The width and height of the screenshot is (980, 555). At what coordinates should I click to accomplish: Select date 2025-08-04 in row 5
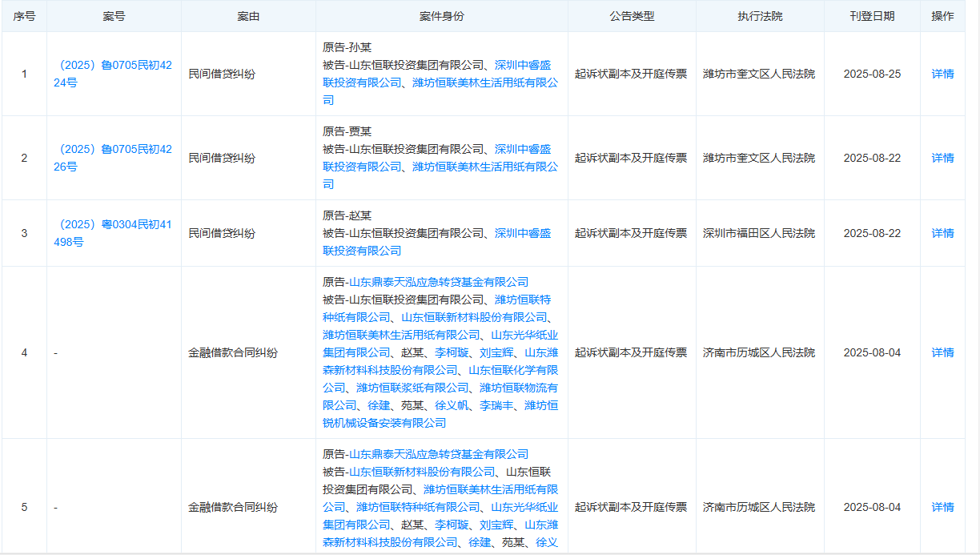(872, 507)
